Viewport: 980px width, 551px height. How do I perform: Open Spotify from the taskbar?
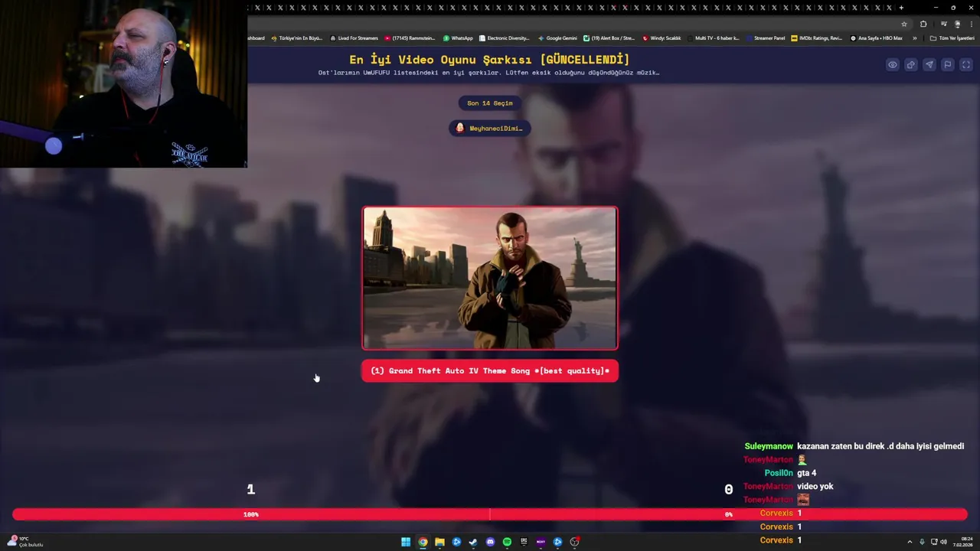coord(507,542)
